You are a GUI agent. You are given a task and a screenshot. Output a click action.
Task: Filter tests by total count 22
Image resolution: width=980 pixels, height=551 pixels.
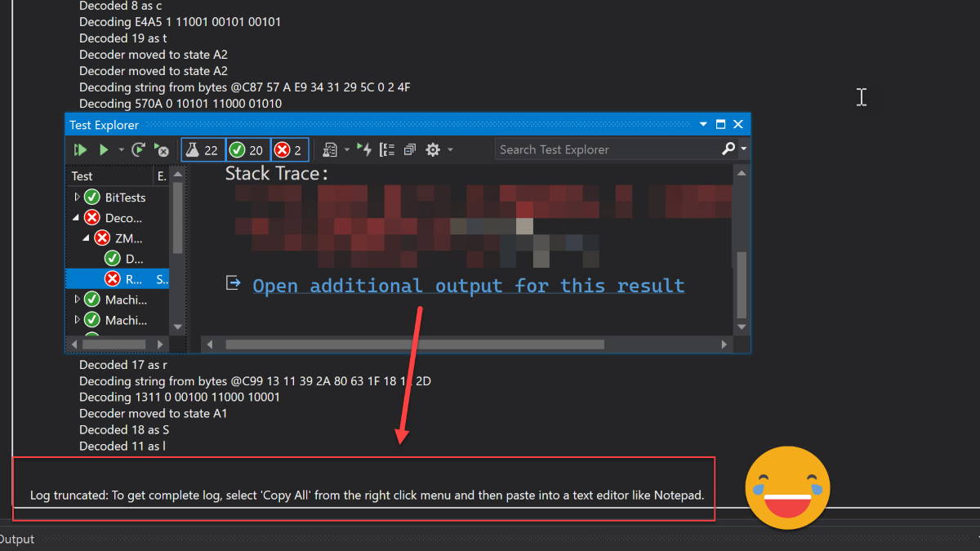[203, 149]
